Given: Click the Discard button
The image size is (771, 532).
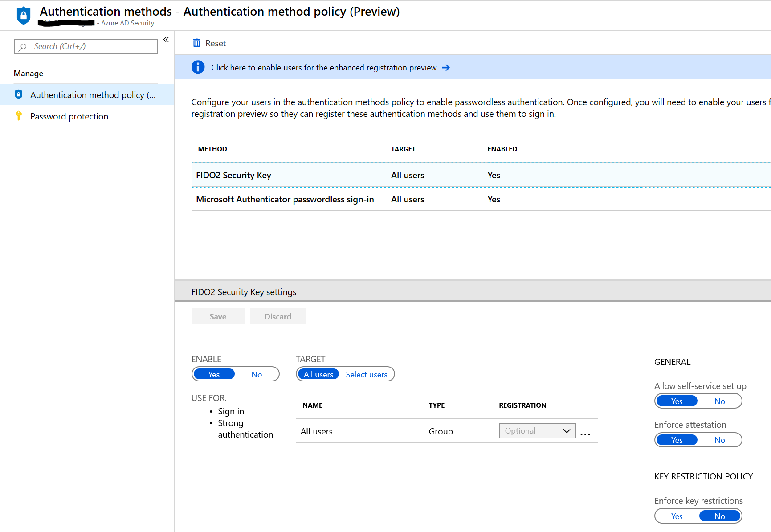Looking at the screenshot, I should (x=277, y=316).
